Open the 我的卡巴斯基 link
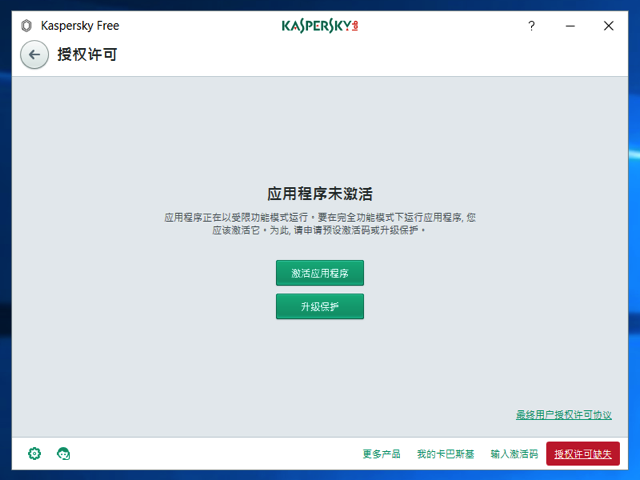Viewport: 640px width, 480px height. (445, 454)
